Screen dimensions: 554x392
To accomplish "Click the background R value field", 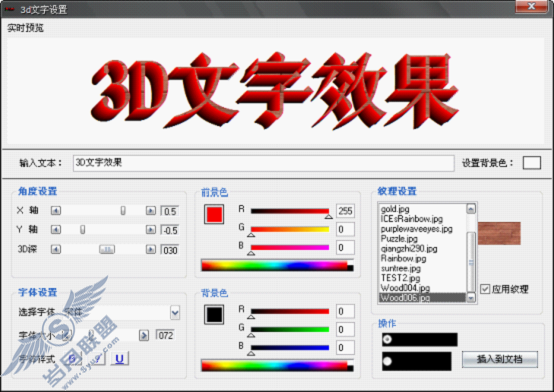I will coord(345,311).
